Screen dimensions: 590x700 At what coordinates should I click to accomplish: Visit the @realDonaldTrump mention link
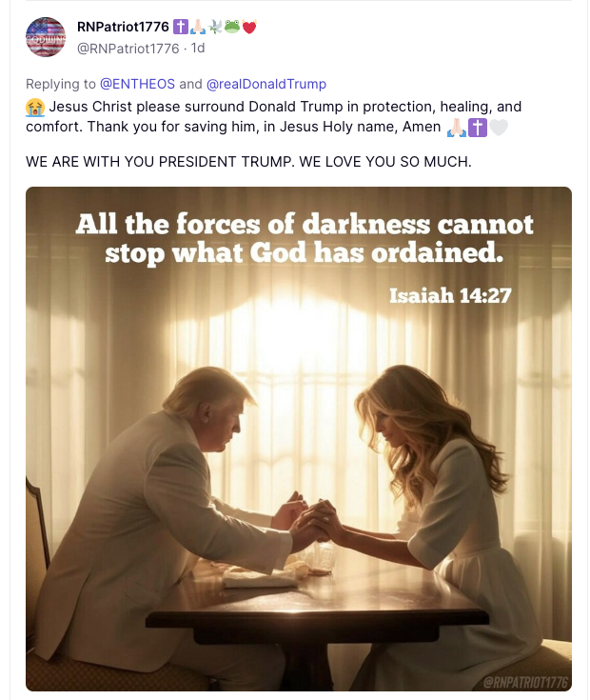point(266,84)
